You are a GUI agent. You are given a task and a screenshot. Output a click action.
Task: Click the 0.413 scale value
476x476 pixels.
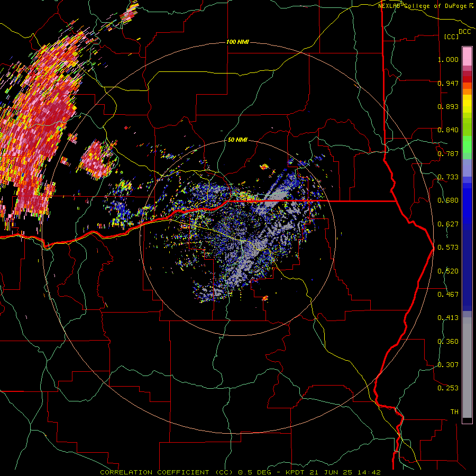tap(448, 318)
